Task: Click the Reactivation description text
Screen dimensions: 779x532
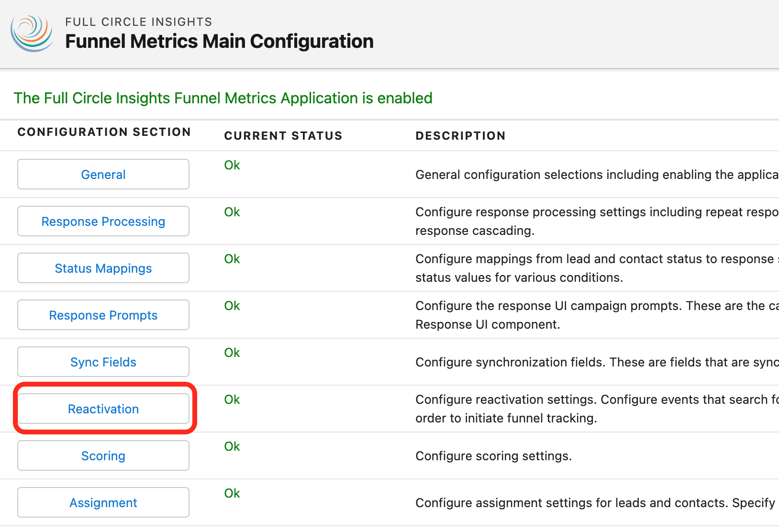Action: pos(597,409)
